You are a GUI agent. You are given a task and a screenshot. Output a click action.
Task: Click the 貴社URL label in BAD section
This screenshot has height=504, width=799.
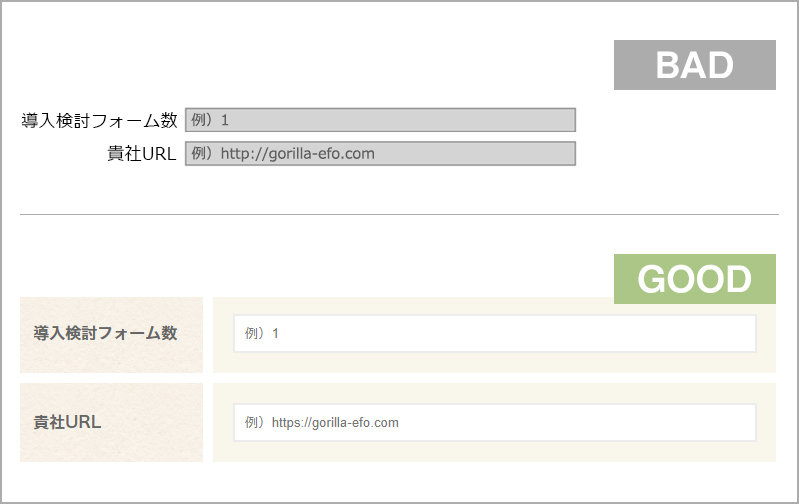coord(141,154)
